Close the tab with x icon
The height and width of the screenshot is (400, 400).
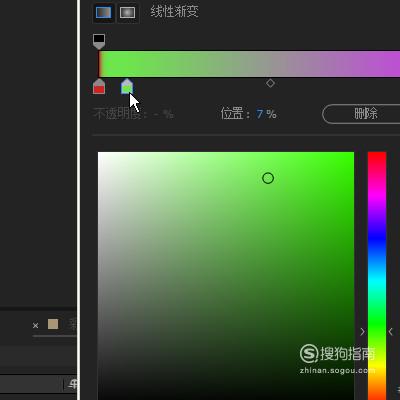tap(36, 325)
